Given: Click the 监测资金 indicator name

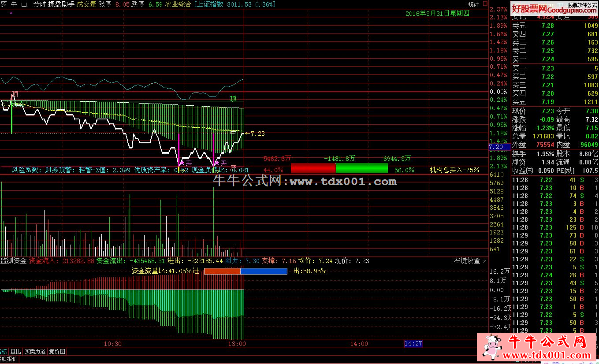Looking at the screenshot, I should coord(14,261).
